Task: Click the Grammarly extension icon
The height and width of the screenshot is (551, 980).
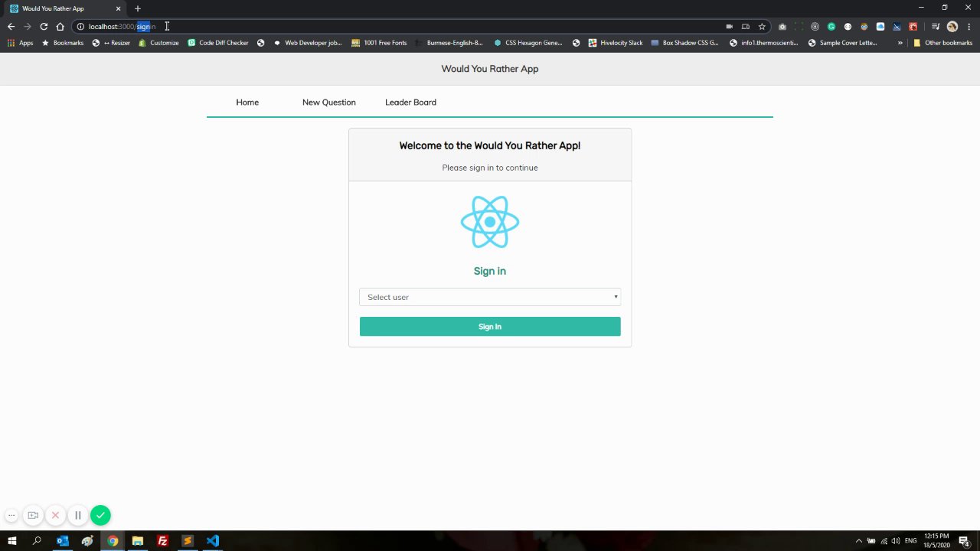Action: [x=831, y=27]
